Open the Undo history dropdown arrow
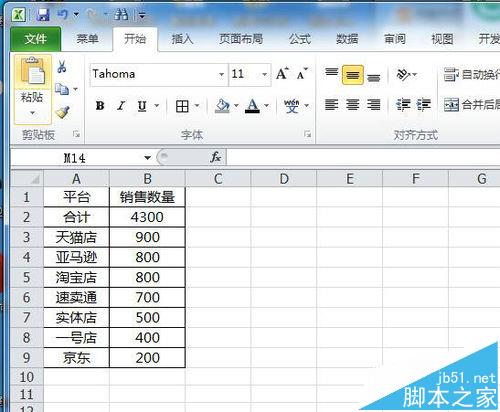 (76, 14)
